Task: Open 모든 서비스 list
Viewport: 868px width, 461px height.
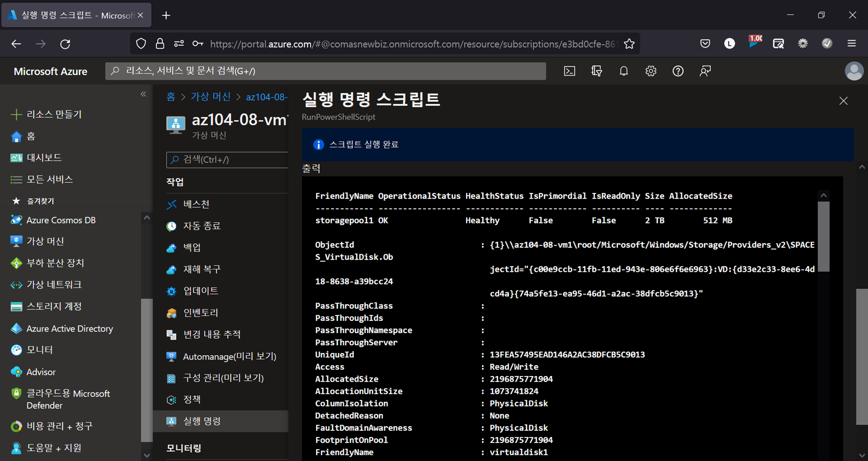Action: point(42,179)
